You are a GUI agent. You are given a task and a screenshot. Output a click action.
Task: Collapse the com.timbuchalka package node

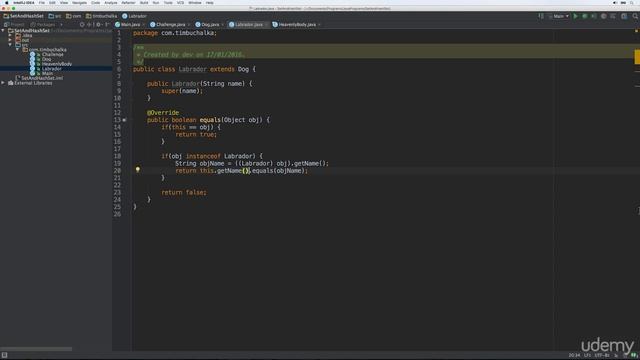coord(18,49)
